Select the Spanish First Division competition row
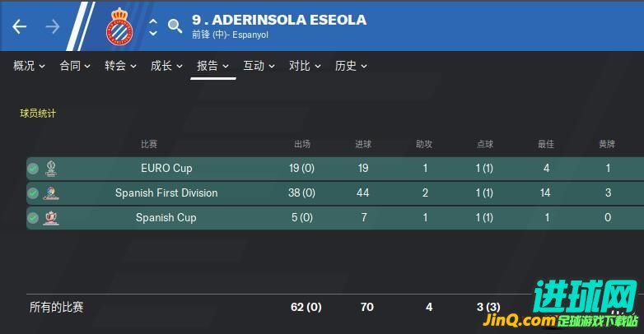 click(x=335, y=193)
